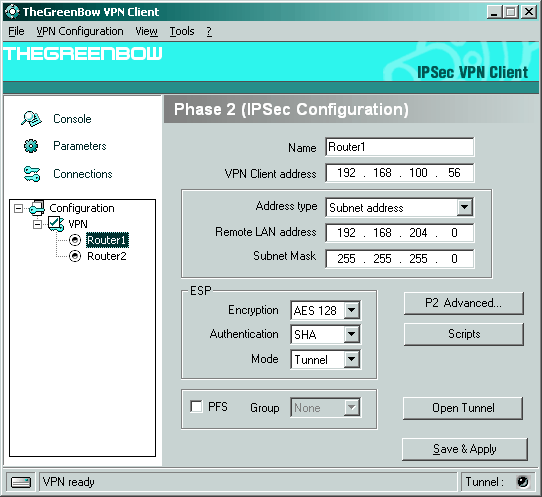The image size is (542, 497).
Task: Select Router2 in the tree
Action: 107,256
